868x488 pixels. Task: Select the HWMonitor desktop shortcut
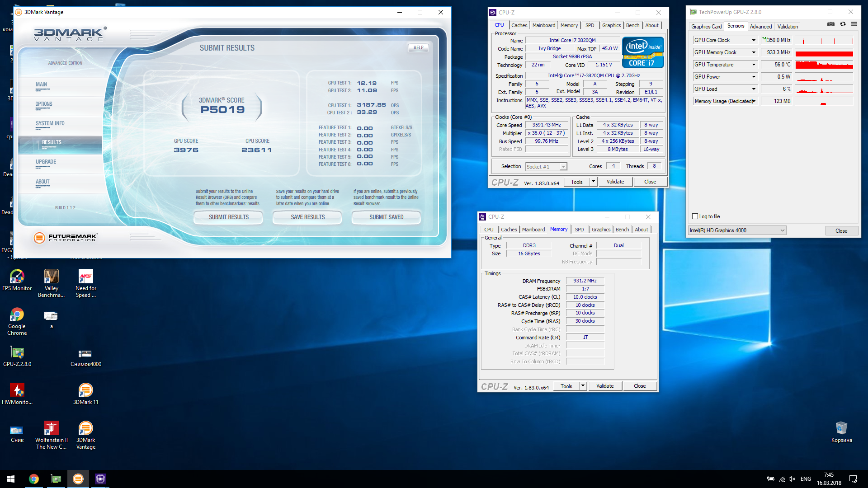click(x=17, y=394)
